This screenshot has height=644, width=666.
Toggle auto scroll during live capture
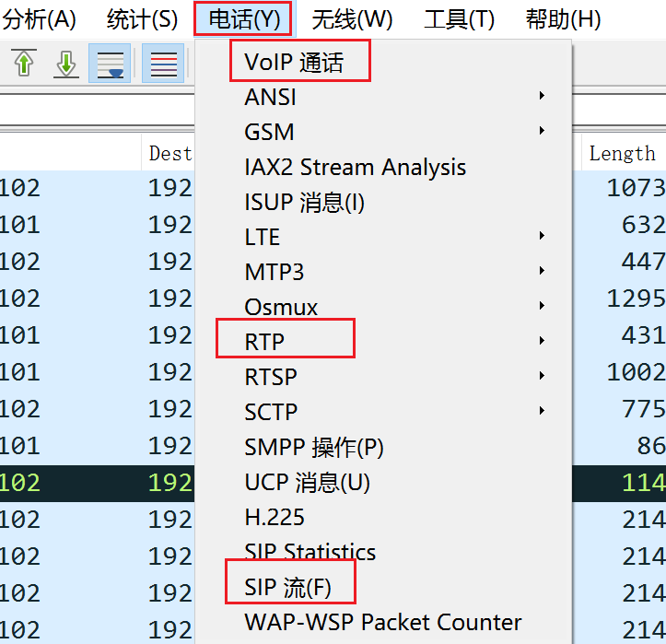(x=110, y=64)
